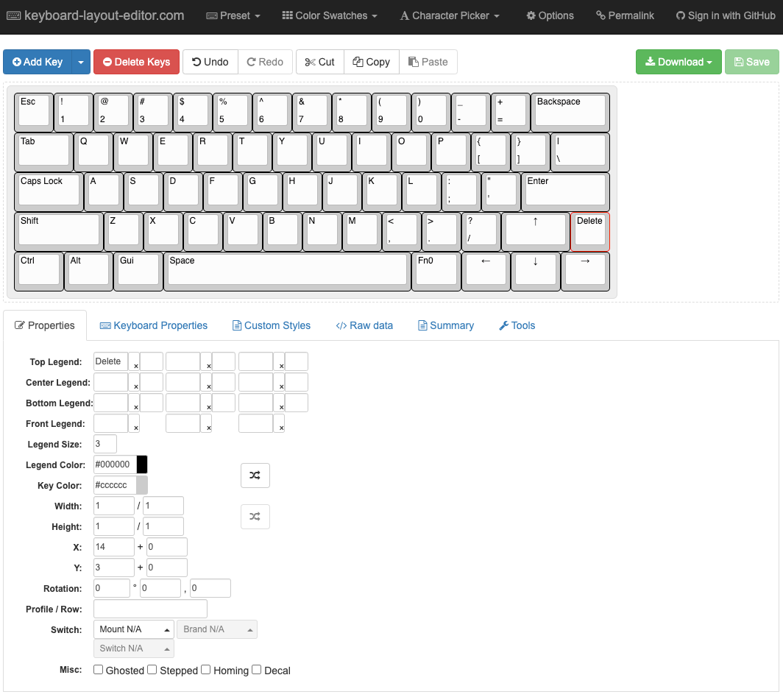
Task: Expand the Add Key dropdown arrow
Action: coord(81,62)
